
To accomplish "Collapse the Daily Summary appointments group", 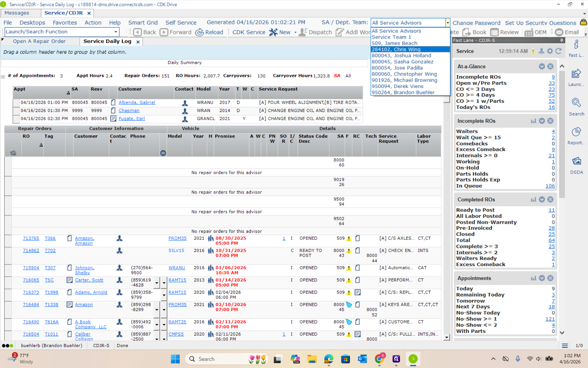I will tap(3, 77).
